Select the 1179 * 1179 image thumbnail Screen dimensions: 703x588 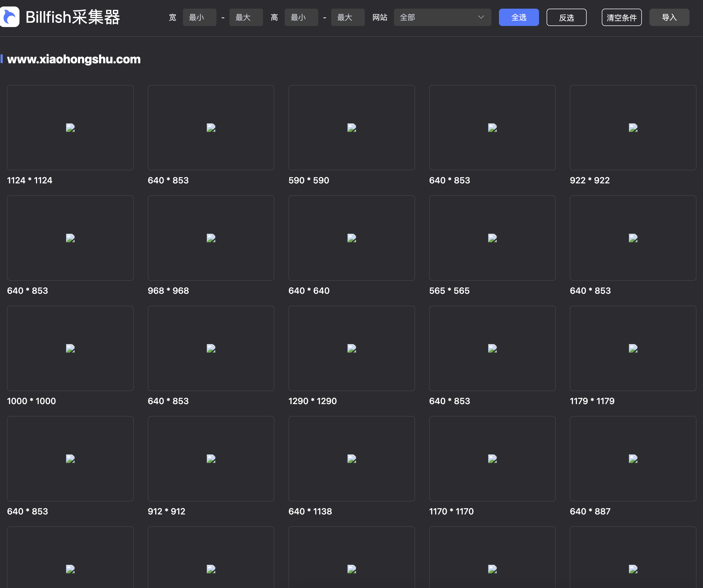coord(633,348)
